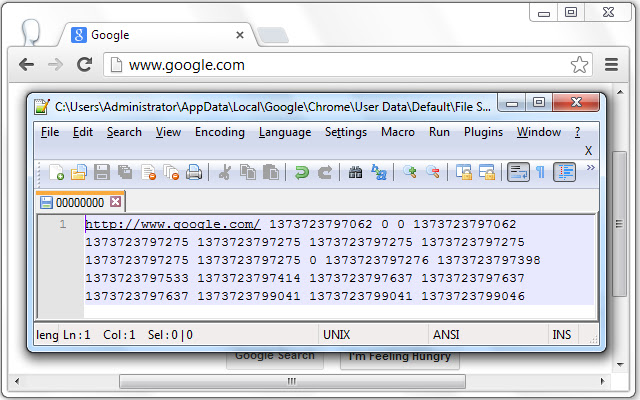Select the 00000000 document tab
Viewport: 640px width, 400px height.
coord(80,202)
